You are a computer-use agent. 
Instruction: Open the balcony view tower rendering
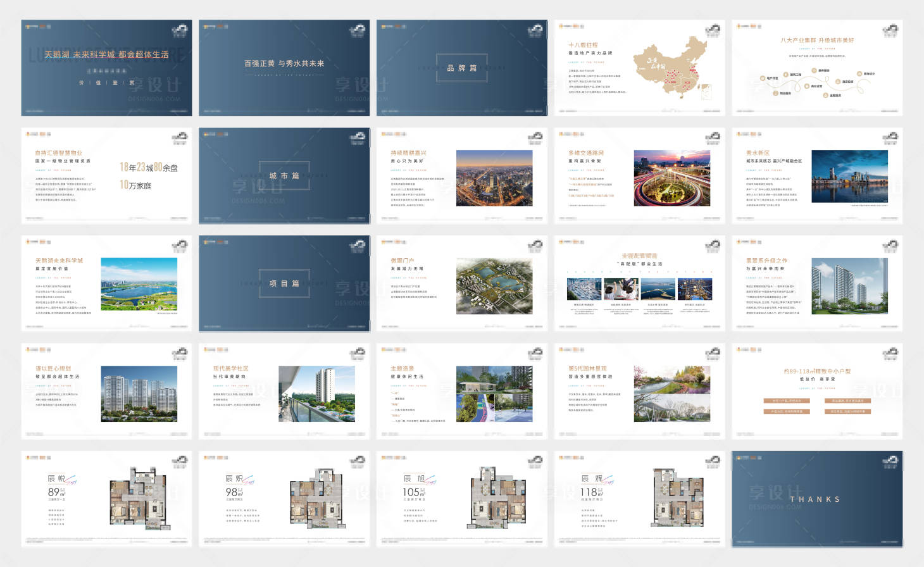[316, 394]
